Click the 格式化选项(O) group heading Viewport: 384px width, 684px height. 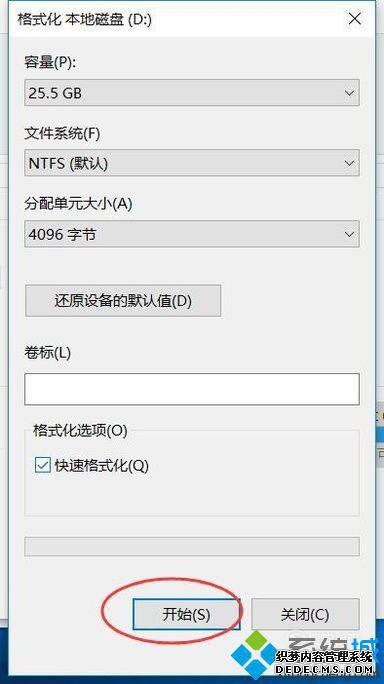point(80,431)
